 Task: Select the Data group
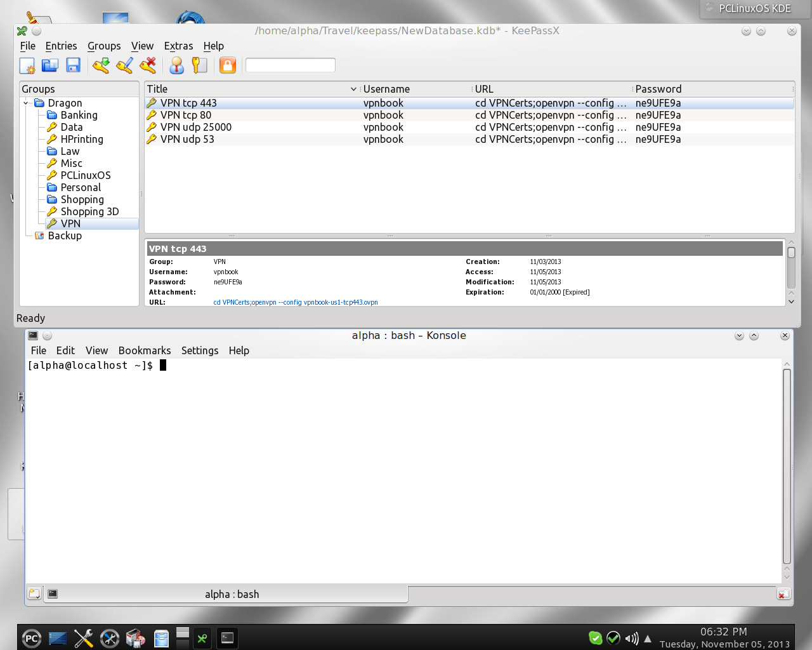coord(72,127)
